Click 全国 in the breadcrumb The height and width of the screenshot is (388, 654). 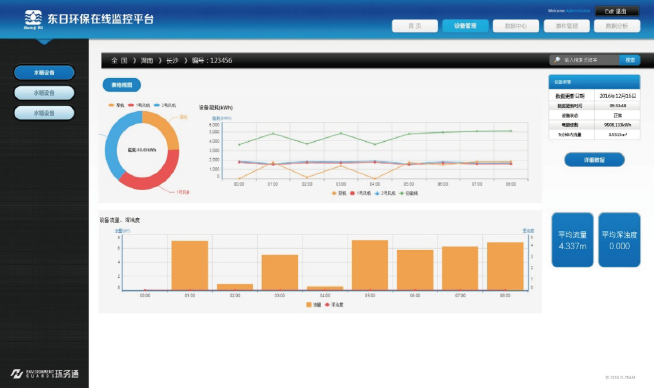click(119, 60)
